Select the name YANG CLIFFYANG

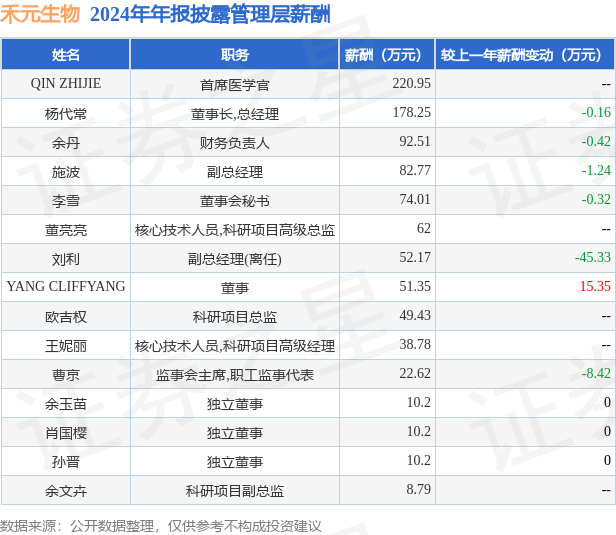point(66,287)
